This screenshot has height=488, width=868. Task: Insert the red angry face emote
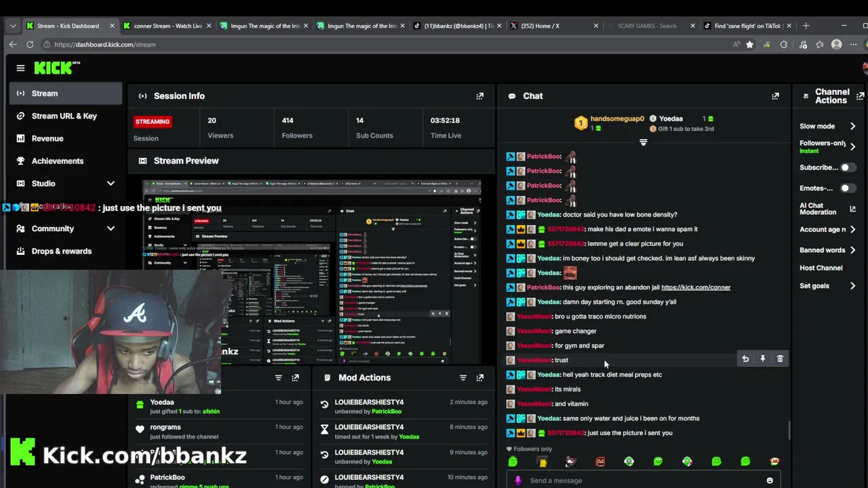pyautogui.click(x=600, y=462)
